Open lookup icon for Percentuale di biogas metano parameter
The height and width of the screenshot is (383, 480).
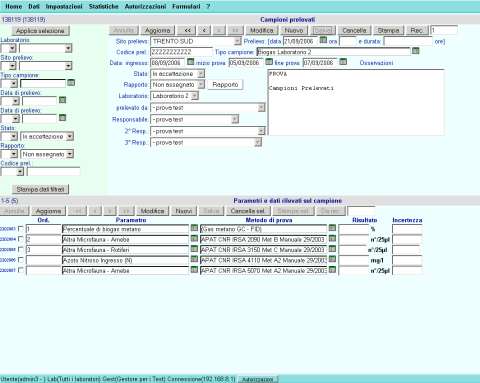click(x=194, y=228)
